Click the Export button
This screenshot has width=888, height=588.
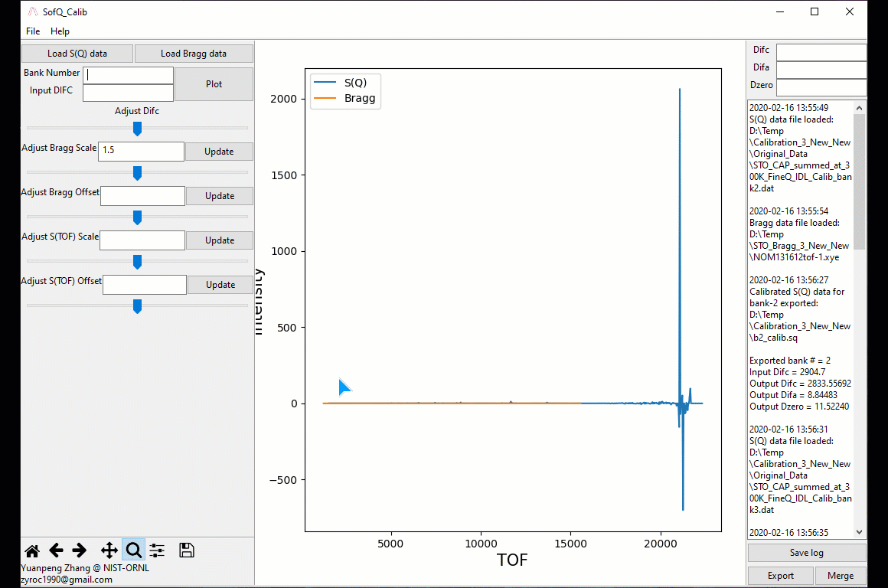point(781,576)
